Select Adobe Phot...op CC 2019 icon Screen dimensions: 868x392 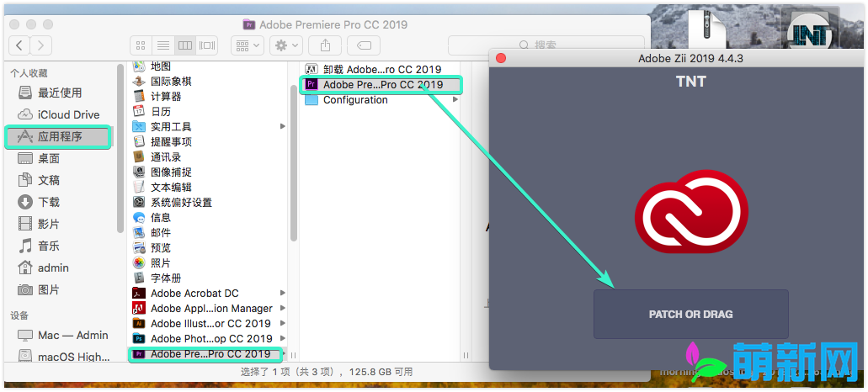point(139,338)
